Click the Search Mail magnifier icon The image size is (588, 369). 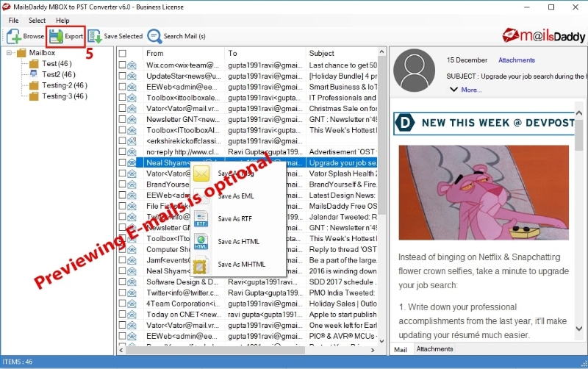tap(154, 35)
